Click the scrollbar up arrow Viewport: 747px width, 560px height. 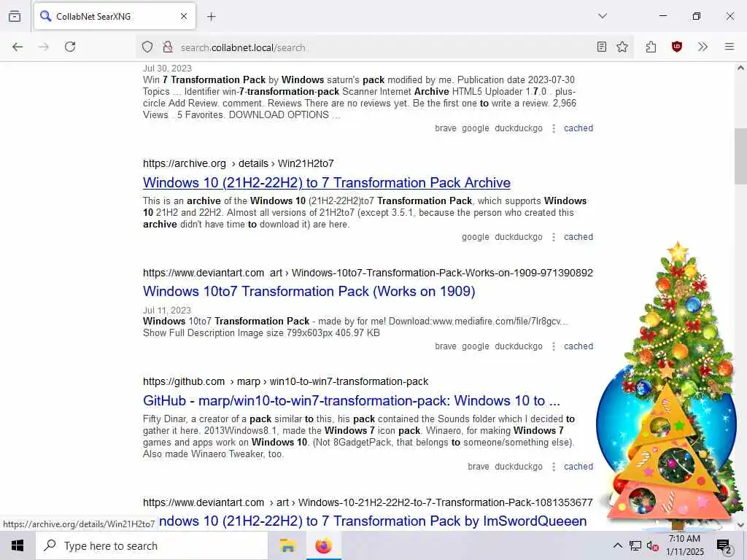pos(740,68)
